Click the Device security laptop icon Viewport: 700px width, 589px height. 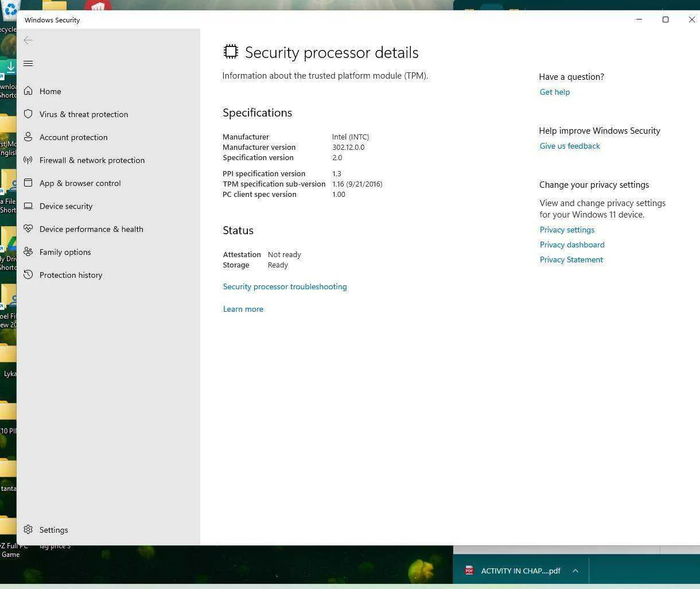point(28,206)
